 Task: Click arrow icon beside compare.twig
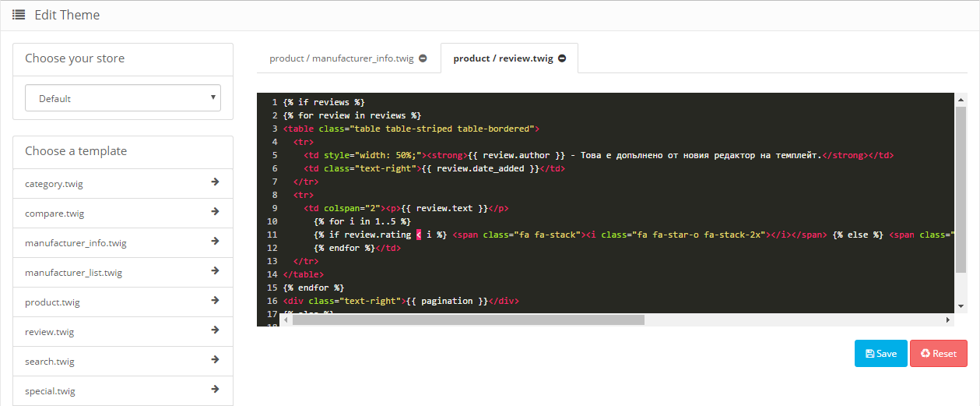point(215,212)
